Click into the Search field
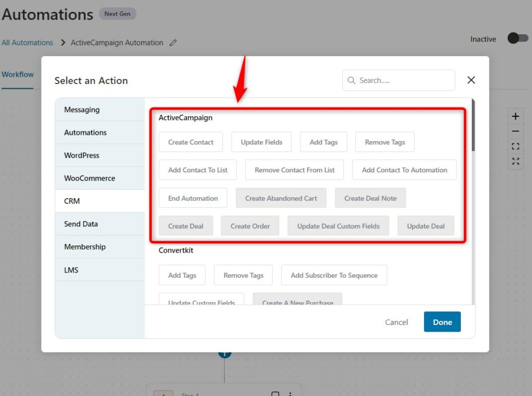 [398, 80]
